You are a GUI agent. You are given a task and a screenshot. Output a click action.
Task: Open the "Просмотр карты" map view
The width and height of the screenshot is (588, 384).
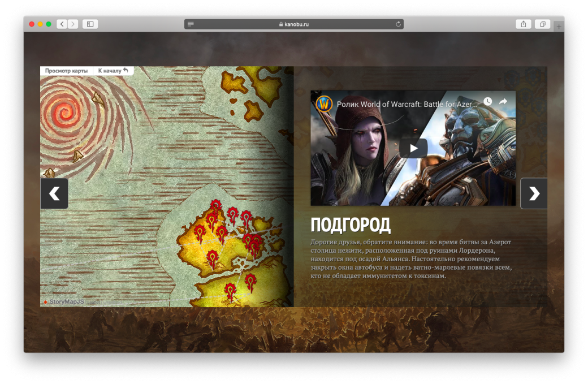click(x=66, y=71)
